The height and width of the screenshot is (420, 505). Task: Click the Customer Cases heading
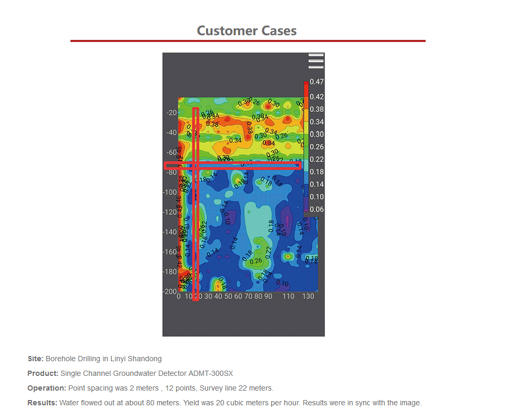tap(246, 30)
